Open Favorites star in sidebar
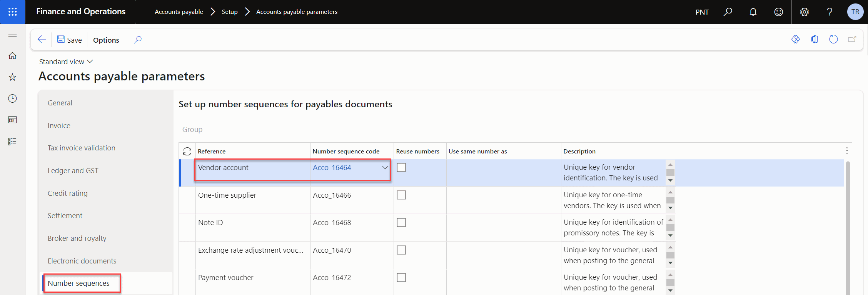Screen dimensions: 868x295 click(x=12, y=77)
